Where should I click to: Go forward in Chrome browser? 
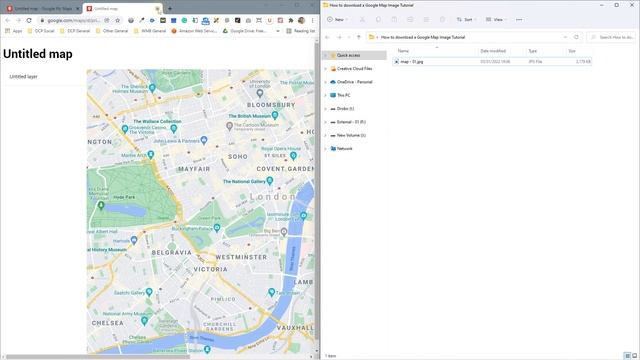(18, 20)
